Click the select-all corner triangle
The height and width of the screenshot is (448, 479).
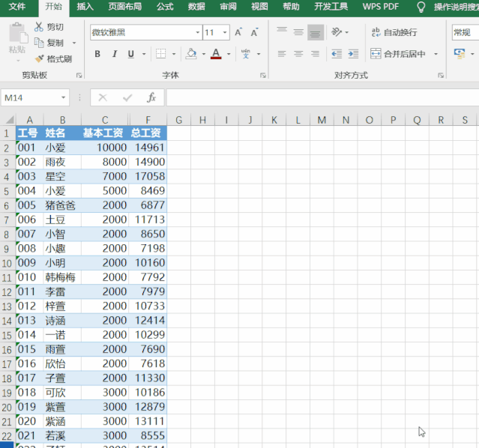point(8,119)
